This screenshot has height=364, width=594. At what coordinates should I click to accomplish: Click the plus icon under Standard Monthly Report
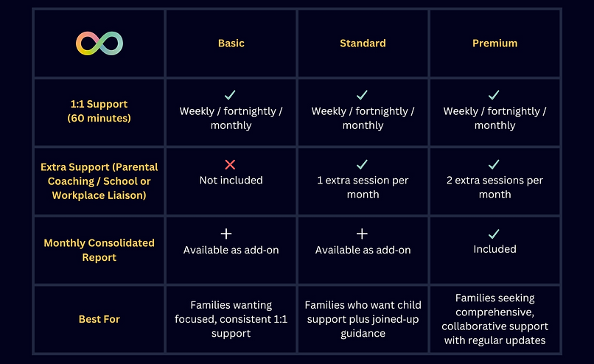(363, 234)
